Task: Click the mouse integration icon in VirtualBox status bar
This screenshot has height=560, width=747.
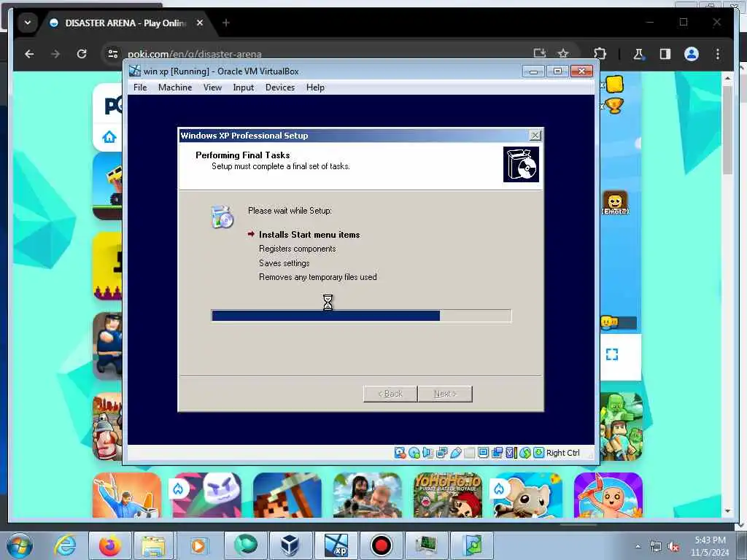Action: coord(525,453)
